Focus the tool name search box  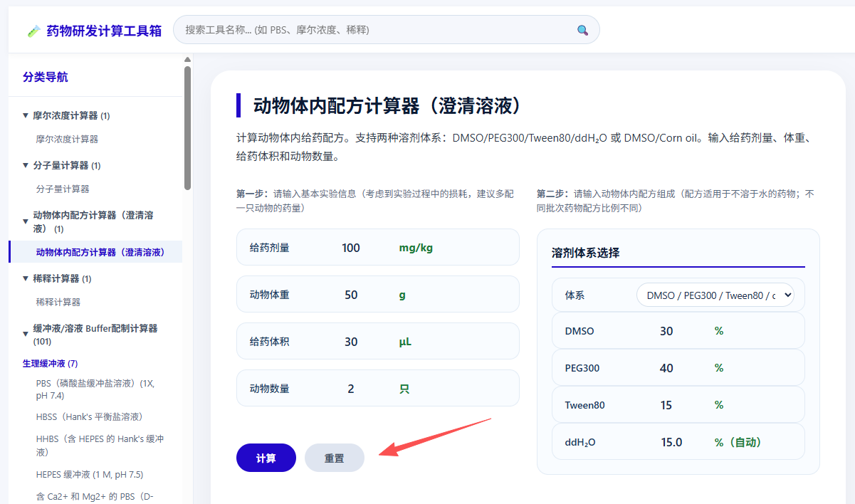[387, 30]
